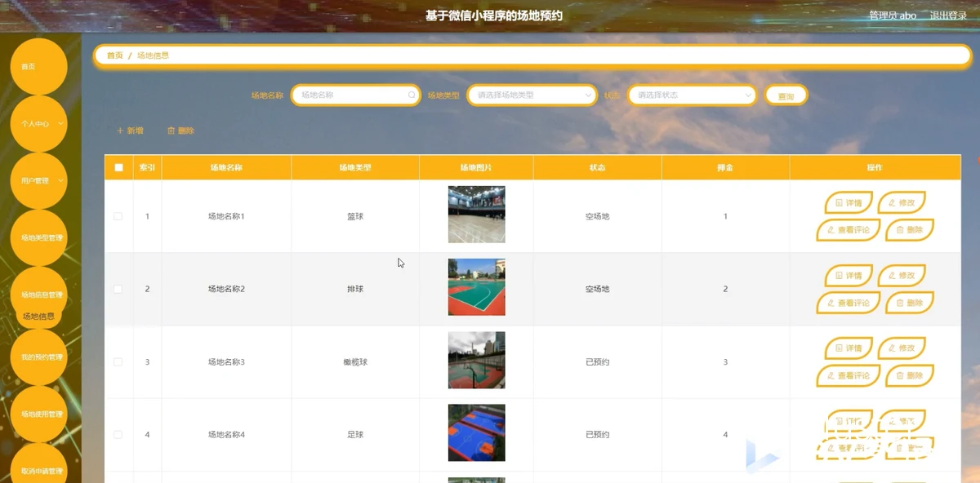This screenshot has height=483, width=980.
Task: Click 查看评论 for 场地名称1 row
Action: pos(849,230)
